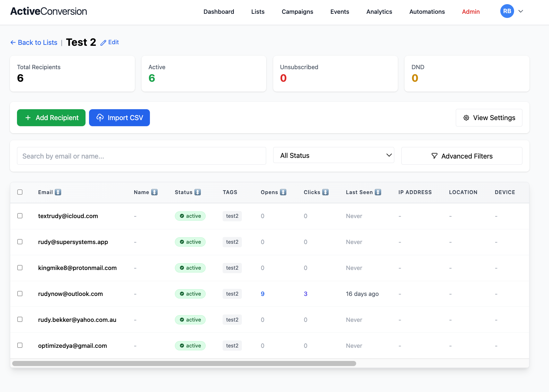Click the Add Recipient button
Viewport: 549px width, 392px height.
click(51, 118)
